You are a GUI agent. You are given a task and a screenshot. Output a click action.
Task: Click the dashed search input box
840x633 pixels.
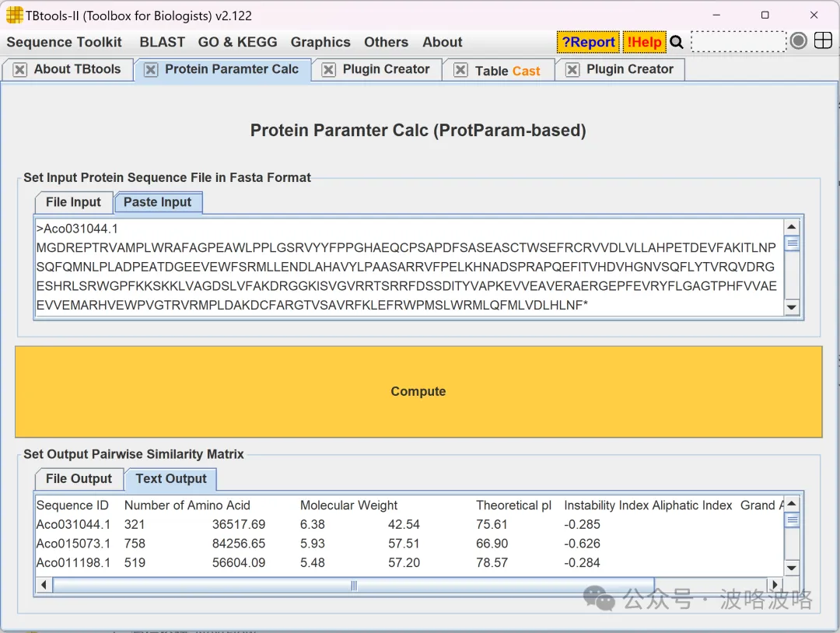click(739, 42)
